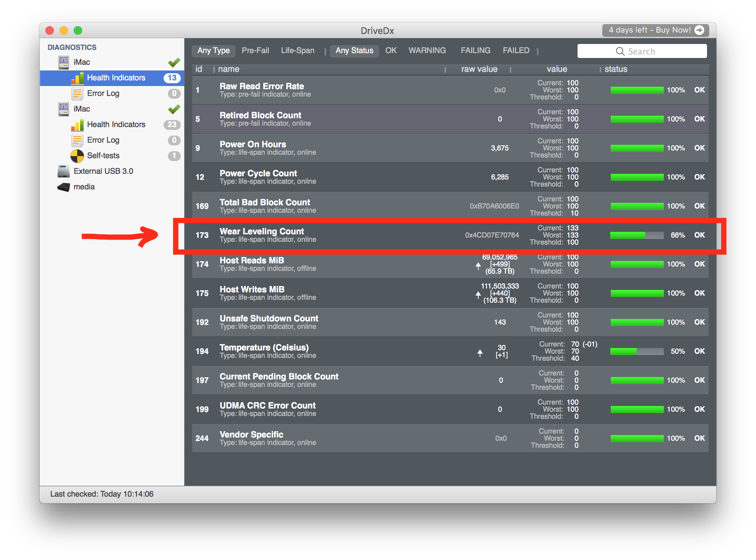Select the Life-Span type filter
Viewport: 756px width, 560px height.
[x=298, y=51]
